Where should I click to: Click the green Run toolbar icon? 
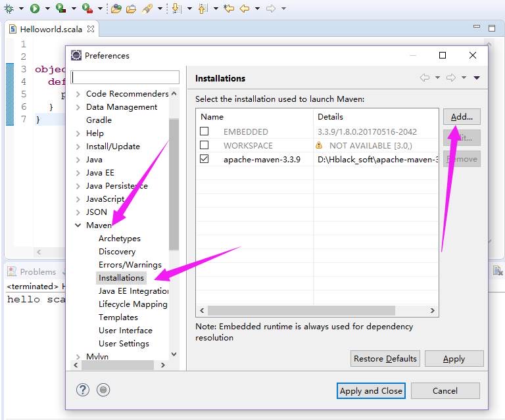pos(34,9)
